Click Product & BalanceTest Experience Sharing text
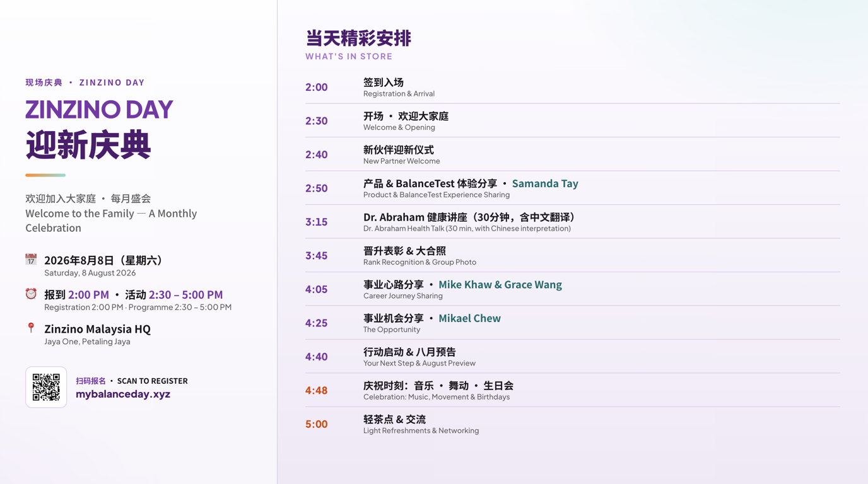Screen dimensions: 868x484 point(437,195)
